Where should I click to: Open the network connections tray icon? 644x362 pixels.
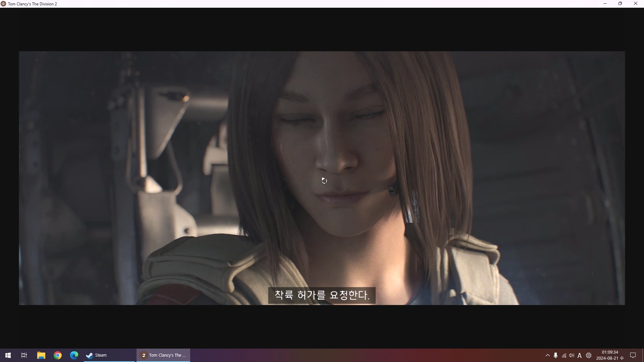point(564,356)
